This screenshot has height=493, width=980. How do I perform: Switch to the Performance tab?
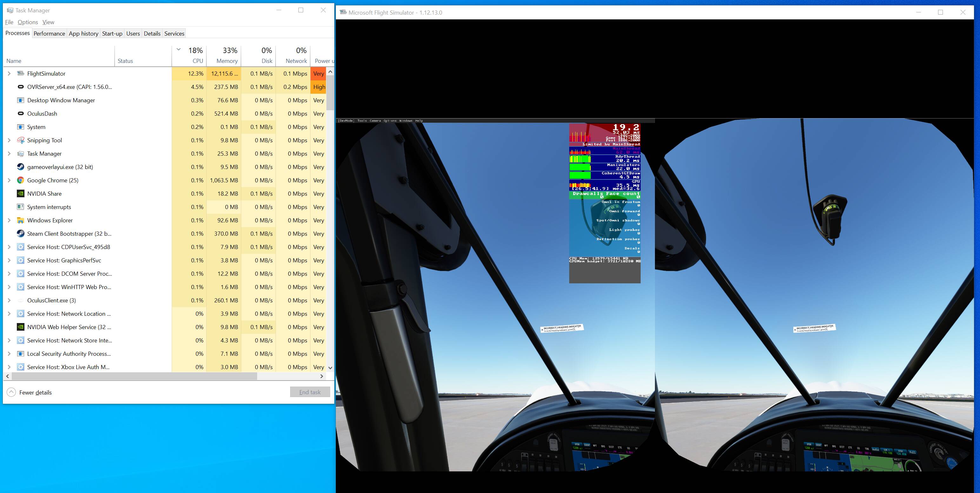pyautogui.click(x=49, y=33)
